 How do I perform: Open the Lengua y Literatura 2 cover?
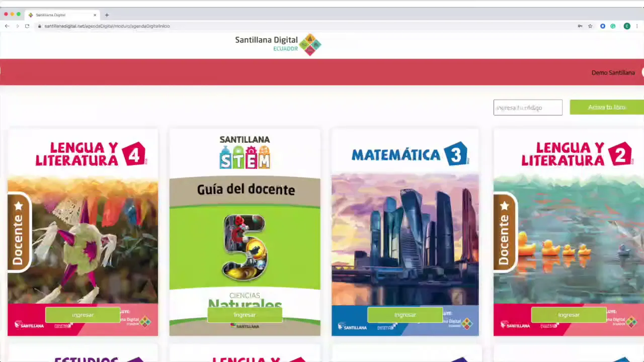[x=569, y=232]
